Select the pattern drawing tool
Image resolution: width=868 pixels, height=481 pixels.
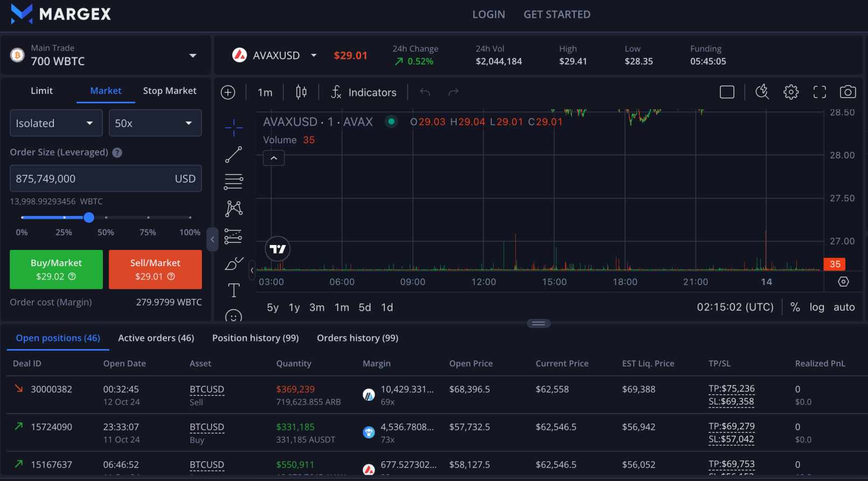pyautogui.click(x=234, y=208)
